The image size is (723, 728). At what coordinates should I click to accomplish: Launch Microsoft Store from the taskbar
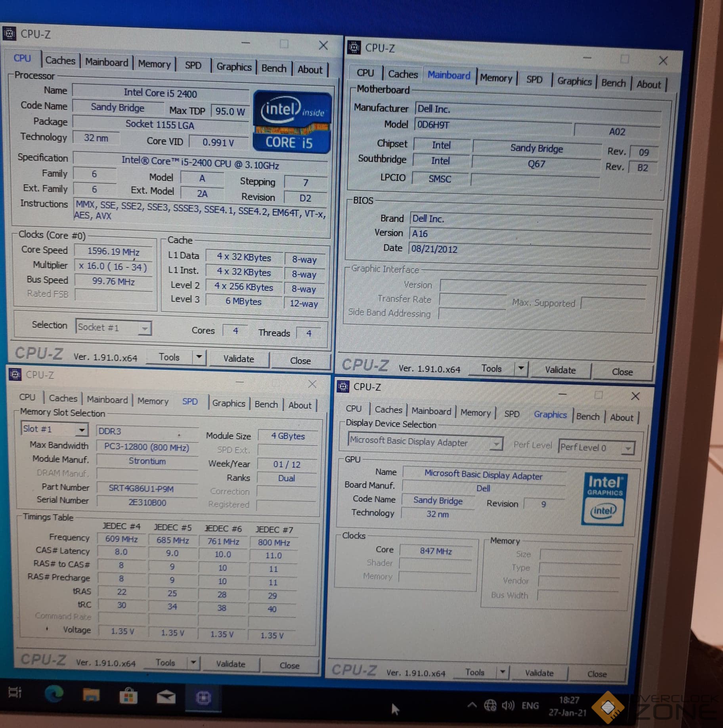(128, 696)
